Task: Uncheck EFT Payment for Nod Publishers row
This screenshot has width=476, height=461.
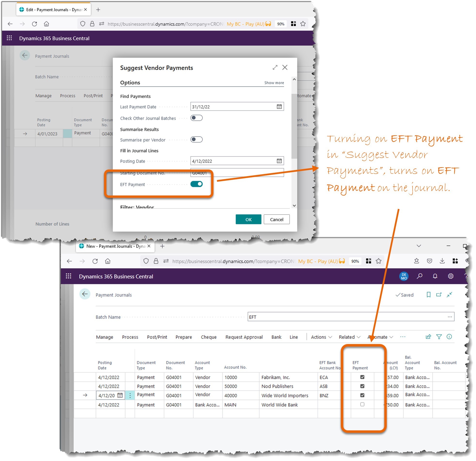Action: pyautogui.click(x=362, y=386)
